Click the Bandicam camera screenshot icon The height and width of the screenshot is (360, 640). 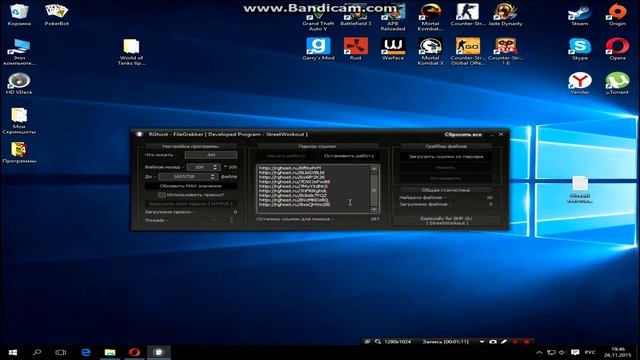[493, 341]
